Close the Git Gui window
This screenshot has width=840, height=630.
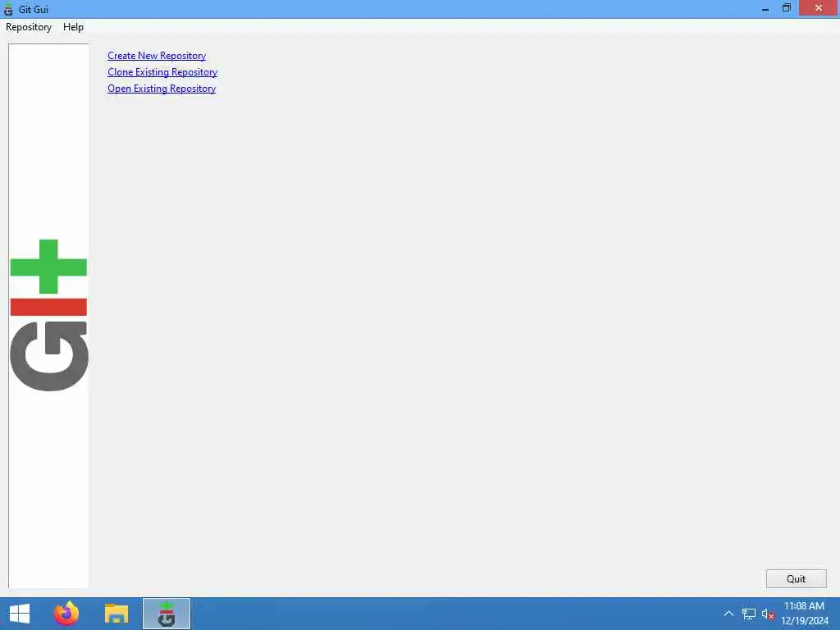pos(819,8)
